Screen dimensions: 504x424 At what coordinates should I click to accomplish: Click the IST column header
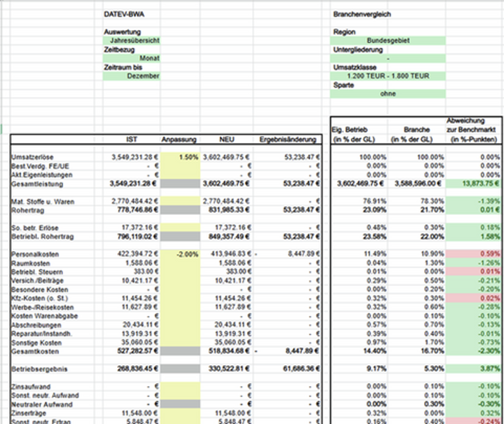(132, 139)
